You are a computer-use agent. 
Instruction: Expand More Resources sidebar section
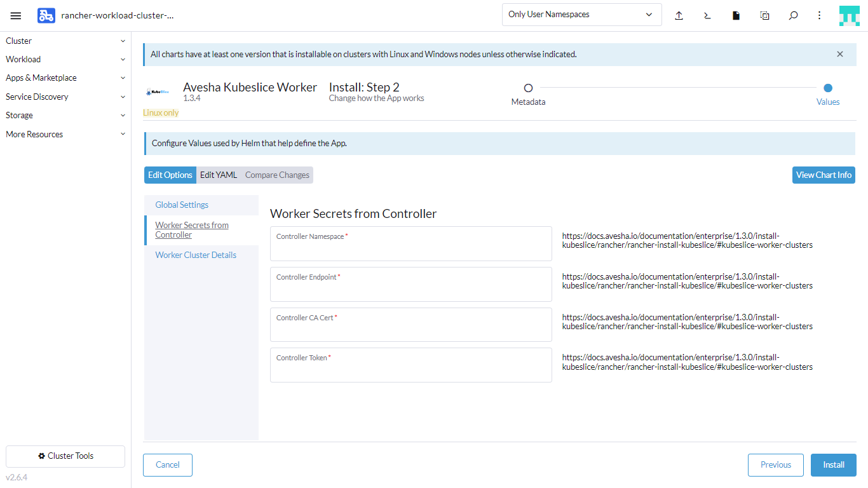[x=65, y=134]
